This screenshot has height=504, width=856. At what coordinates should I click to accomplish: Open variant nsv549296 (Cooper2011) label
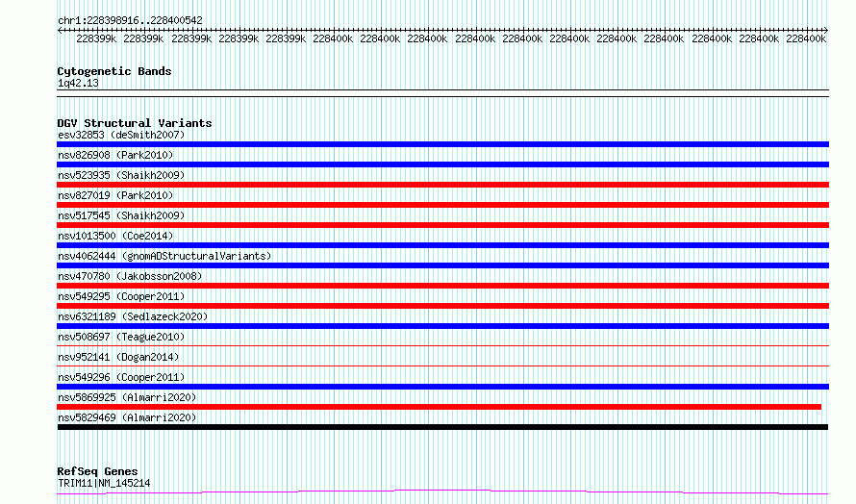click(x=121, y=377)
